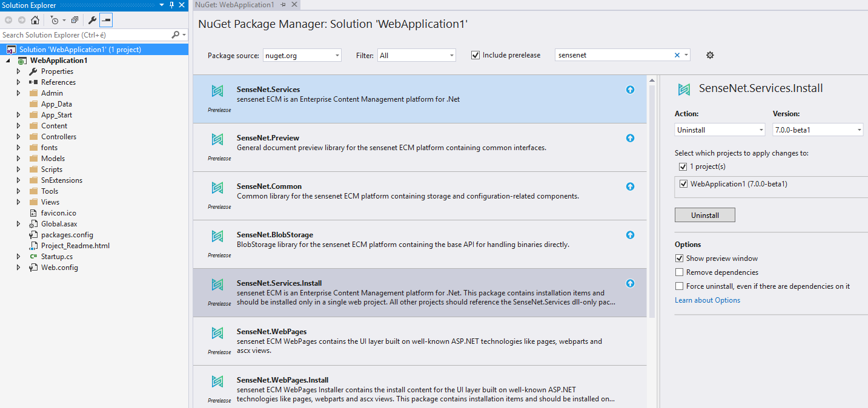Expand the Controllers folder node
This screenshot has width=868, height=408.
[x=19, y=137]
